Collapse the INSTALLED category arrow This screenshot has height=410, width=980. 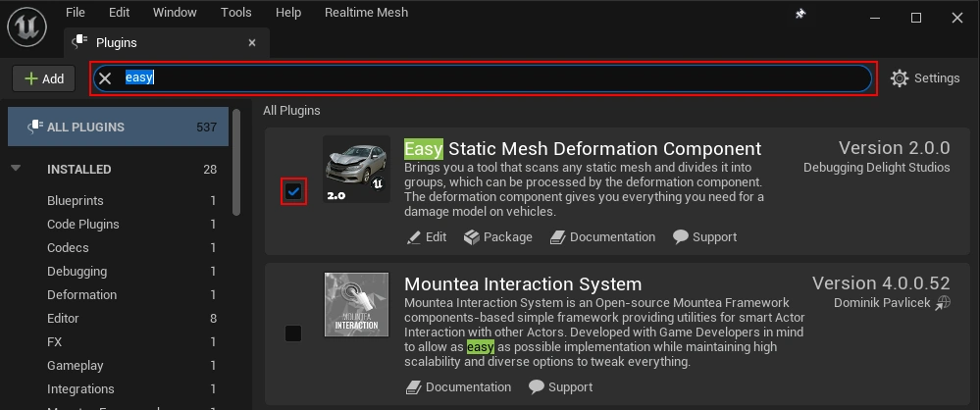(17, 168)
